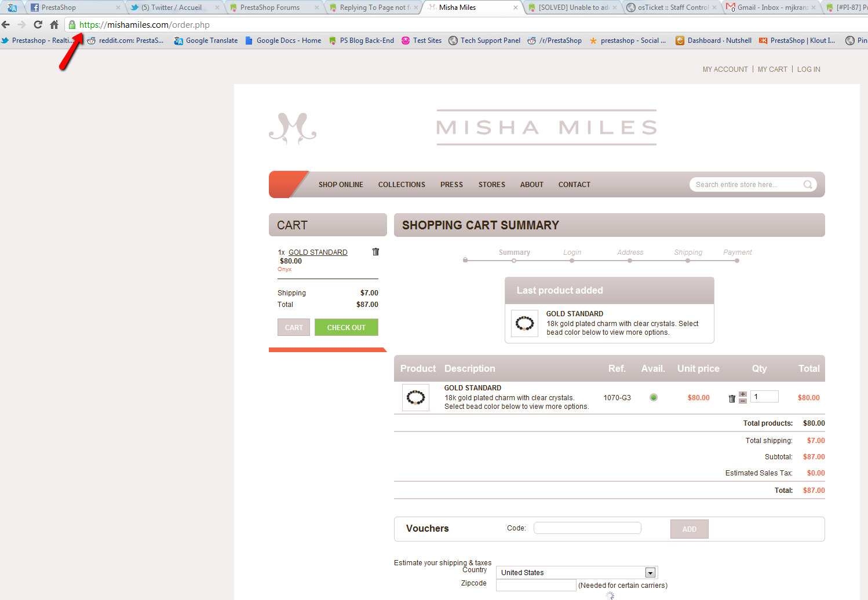Open the STORES menu item
Screen dimensions: 868x600
click(x=491, y=185)
